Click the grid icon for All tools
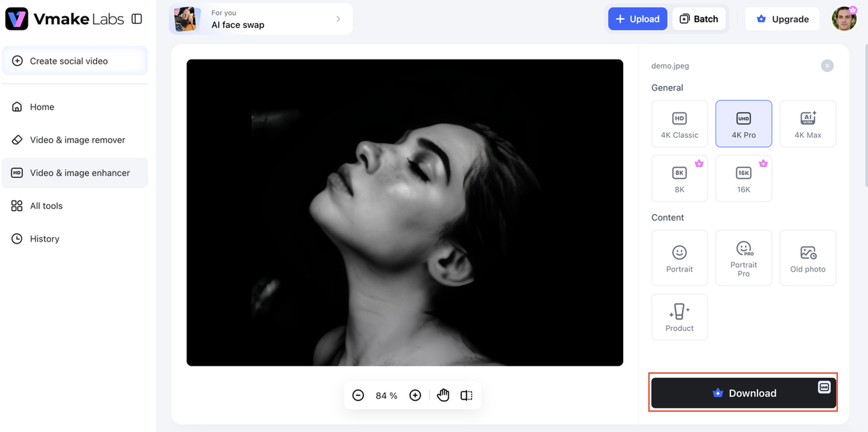The height and width of the screenshot is (432, 868). coord(17,206)
